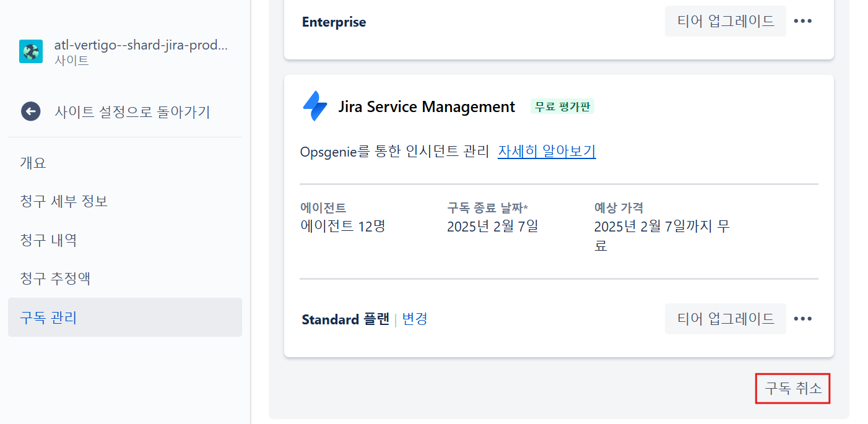Click the Enterprise plan label

(334, 22)
